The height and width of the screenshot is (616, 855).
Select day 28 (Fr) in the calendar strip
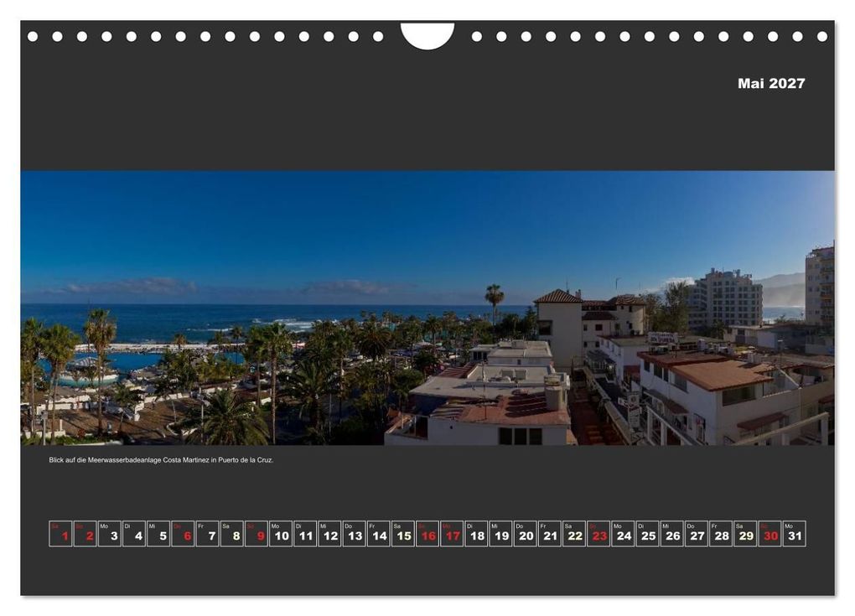point(721,534)
